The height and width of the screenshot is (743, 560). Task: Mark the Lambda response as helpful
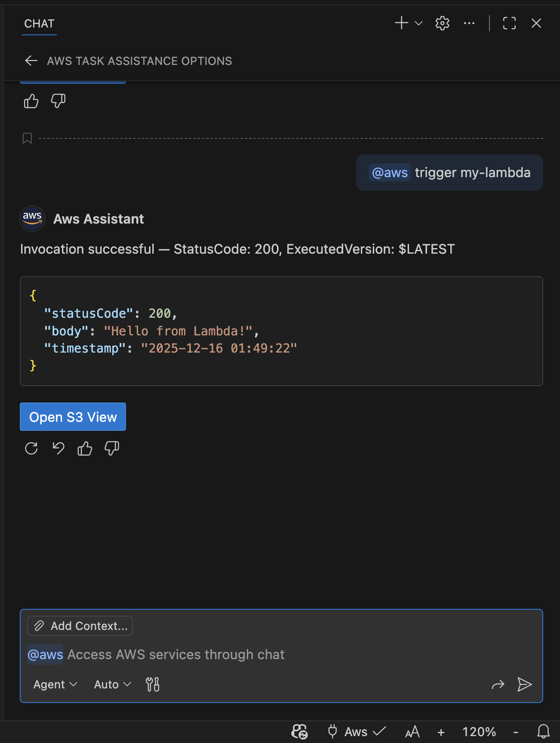pos(85,448)
